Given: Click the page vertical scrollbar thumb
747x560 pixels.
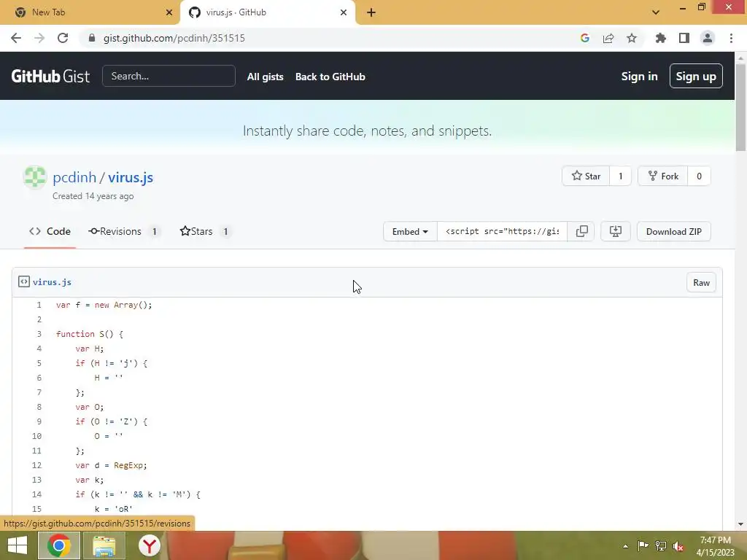Looking at the screenshot, I should click(740, 107).
